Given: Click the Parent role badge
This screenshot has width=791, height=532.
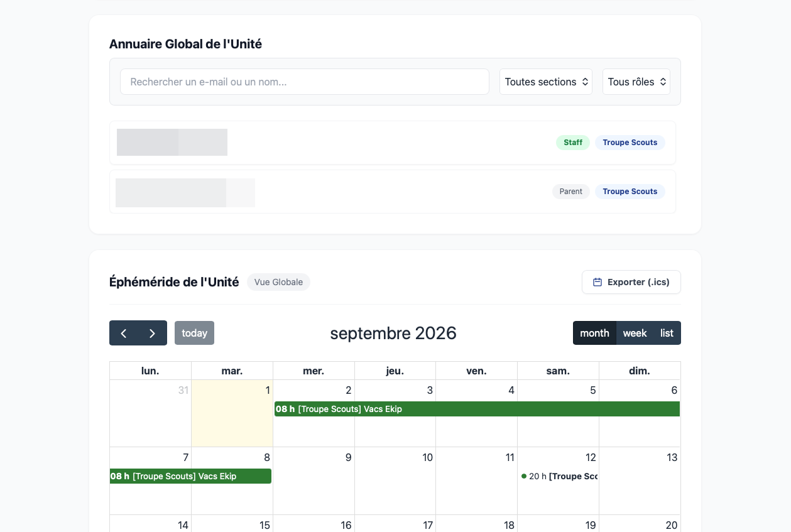Looking at the screenshot, I should tap(571, 192).
